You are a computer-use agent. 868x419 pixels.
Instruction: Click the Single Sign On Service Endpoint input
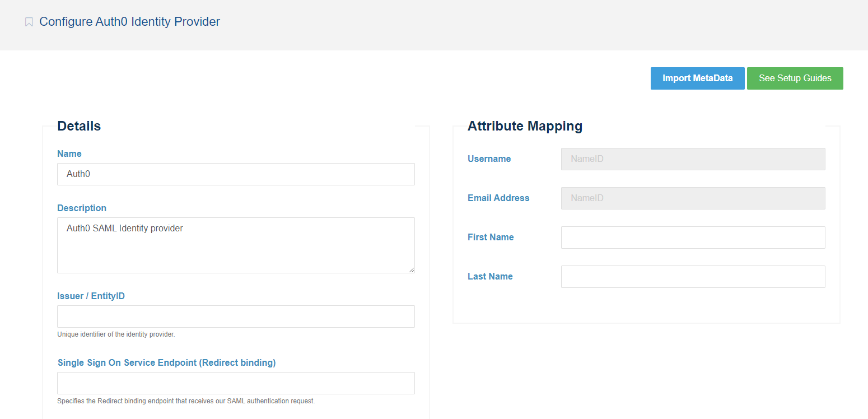click(236, 383)
